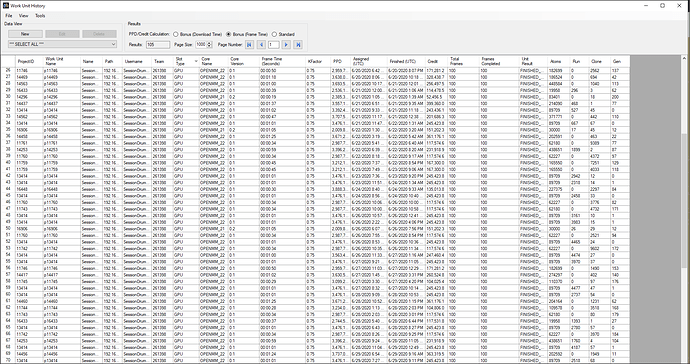This screenshot has height=364, width=690.
Task: Select row header number 64
Action: [8, 321]
